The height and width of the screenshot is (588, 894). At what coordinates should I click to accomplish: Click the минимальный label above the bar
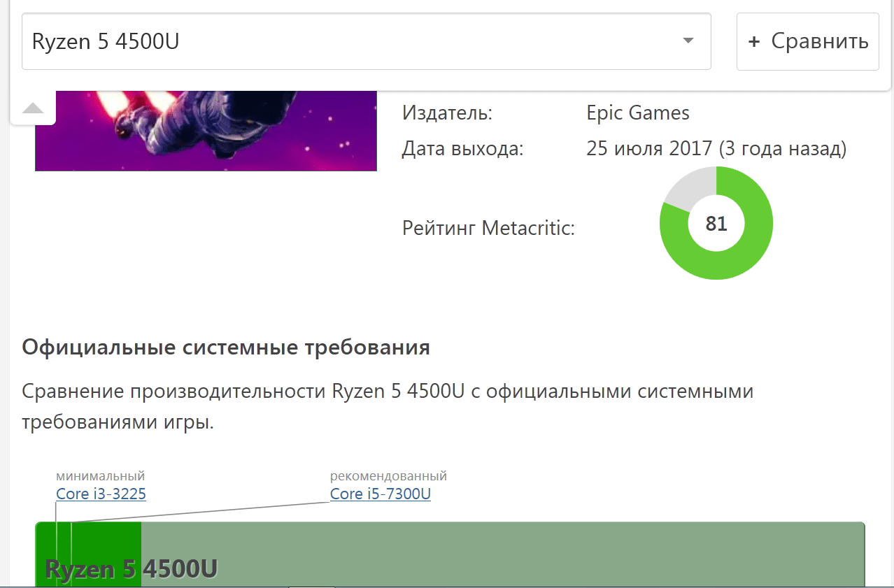[101, 476]
